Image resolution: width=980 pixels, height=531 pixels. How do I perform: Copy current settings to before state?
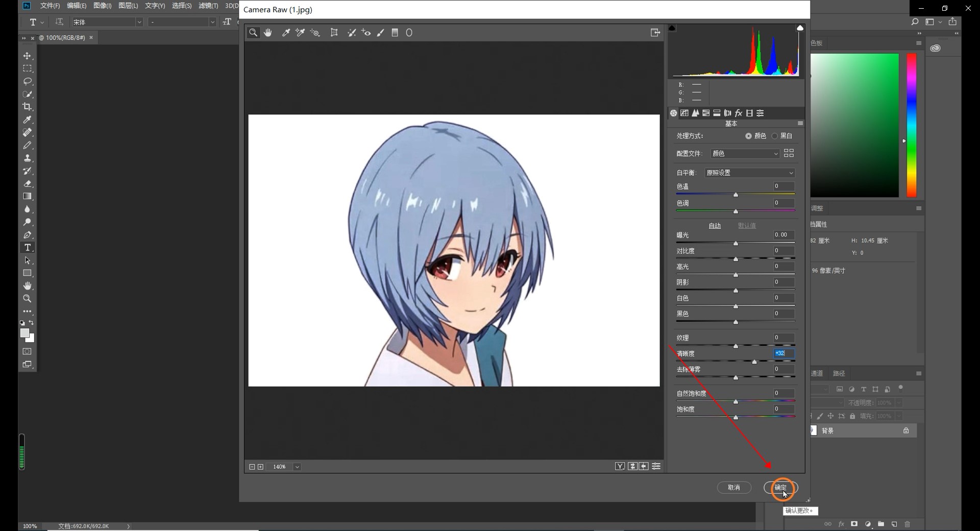tap(644, 466)
